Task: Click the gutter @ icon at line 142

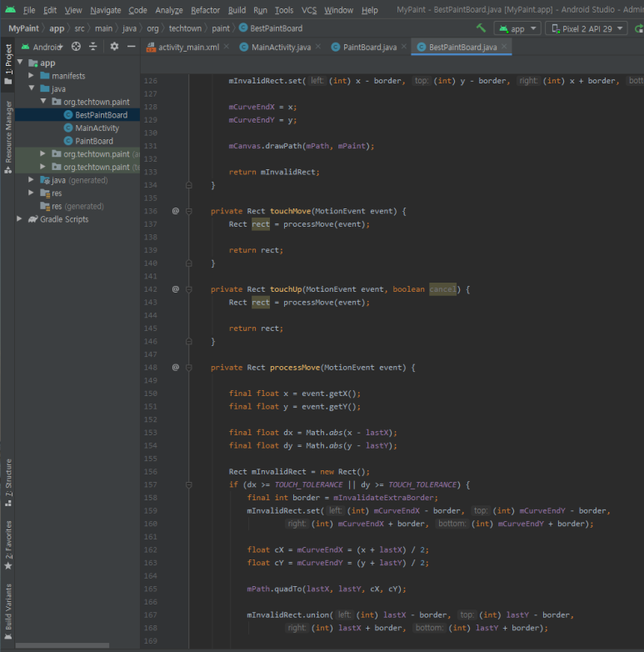Action: point(176,289)
